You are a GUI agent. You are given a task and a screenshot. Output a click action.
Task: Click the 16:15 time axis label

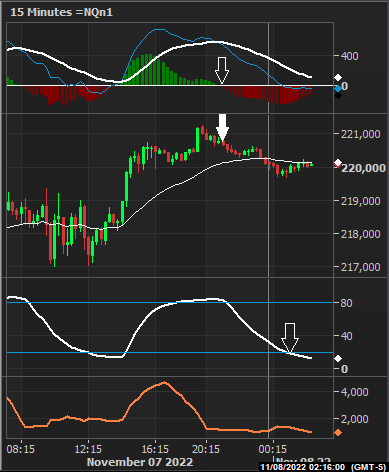point(155,449)
